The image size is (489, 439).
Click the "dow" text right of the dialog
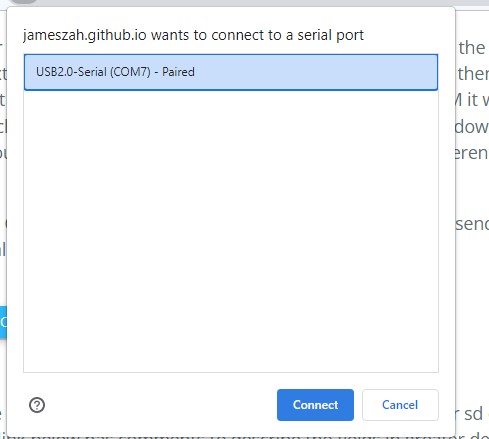coord(472,127)
